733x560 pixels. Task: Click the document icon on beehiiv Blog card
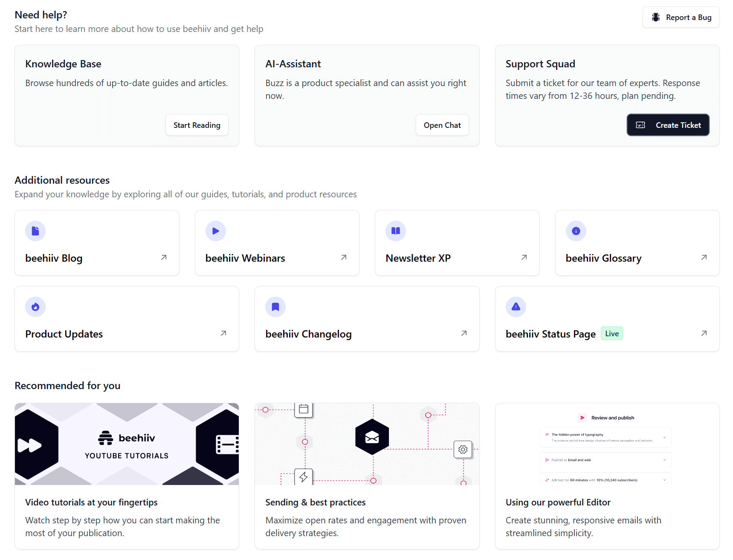35,231
